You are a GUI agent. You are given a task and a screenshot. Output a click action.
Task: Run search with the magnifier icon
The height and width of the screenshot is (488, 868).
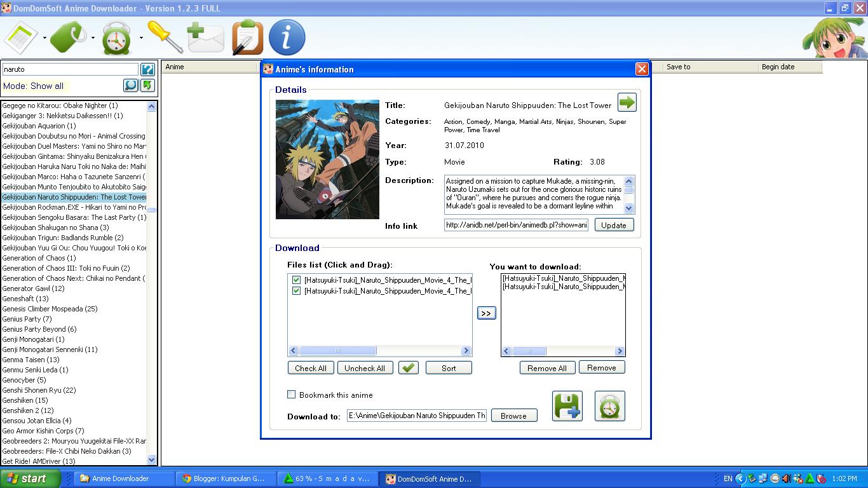[x=130, y=85]
